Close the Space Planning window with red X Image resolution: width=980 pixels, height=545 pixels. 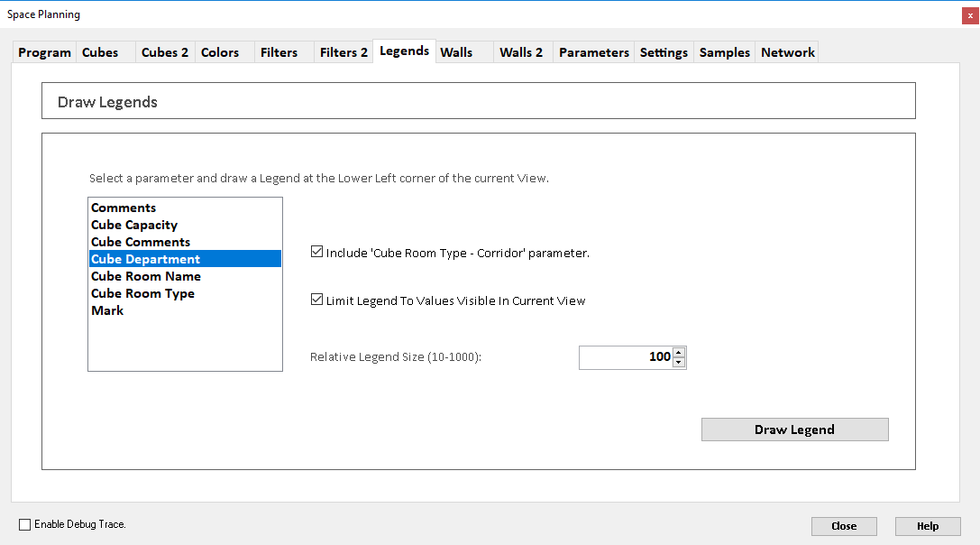click(x=970, y=15)
